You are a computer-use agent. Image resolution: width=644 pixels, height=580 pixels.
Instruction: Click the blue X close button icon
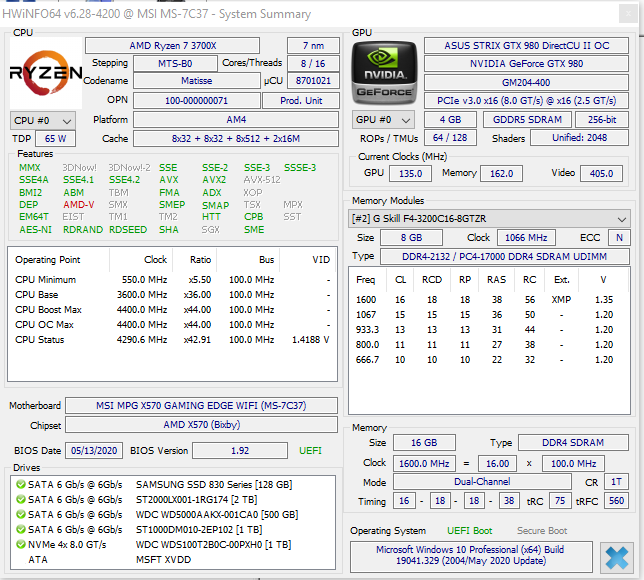coord(616,557)
